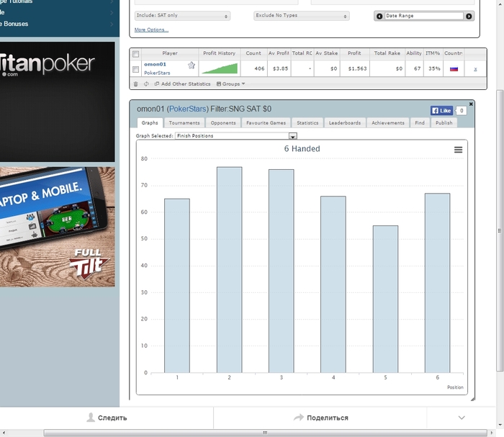504x437 pixels.
Task: Click the remove x link in omon01 row
Action: (475, 69)
